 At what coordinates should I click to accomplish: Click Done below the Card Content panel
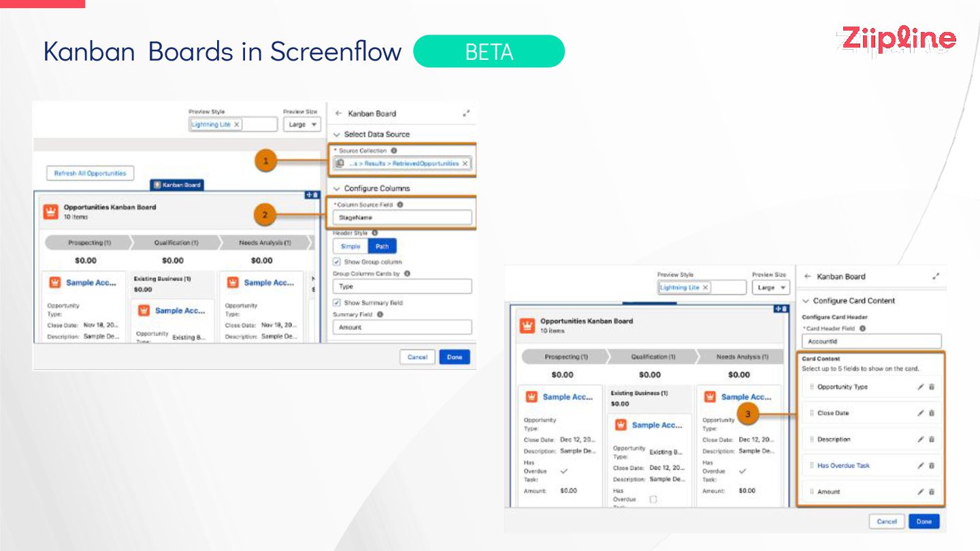click(924, 522)
